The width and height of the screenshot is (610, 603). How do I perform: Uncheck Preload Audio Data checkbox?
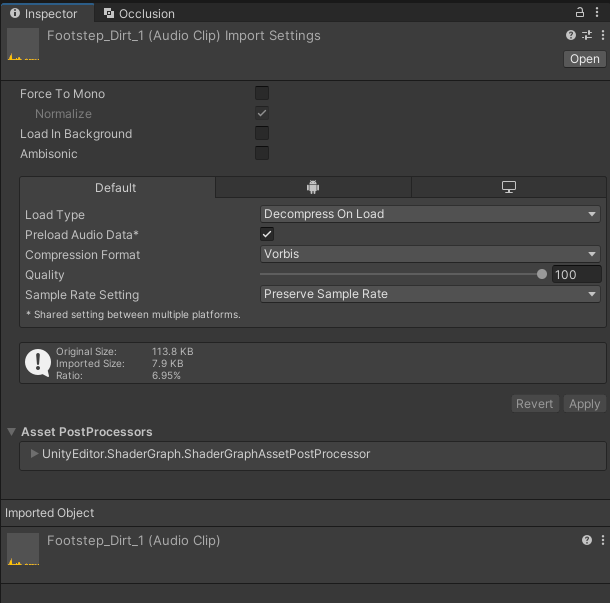tap(267, 234)
